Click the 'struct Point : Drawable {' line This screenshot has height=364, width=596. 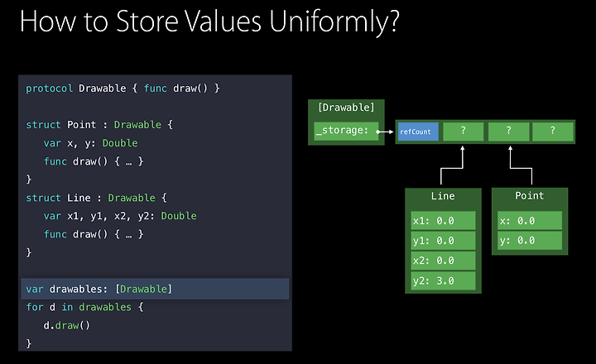[99, 125]
